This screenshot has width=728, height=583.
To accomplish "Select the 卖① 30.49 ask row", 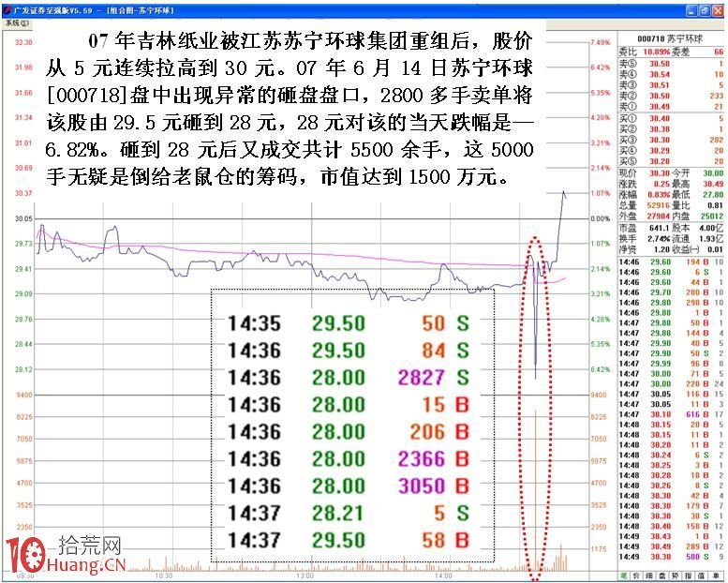I will click(x=672, y=106).
